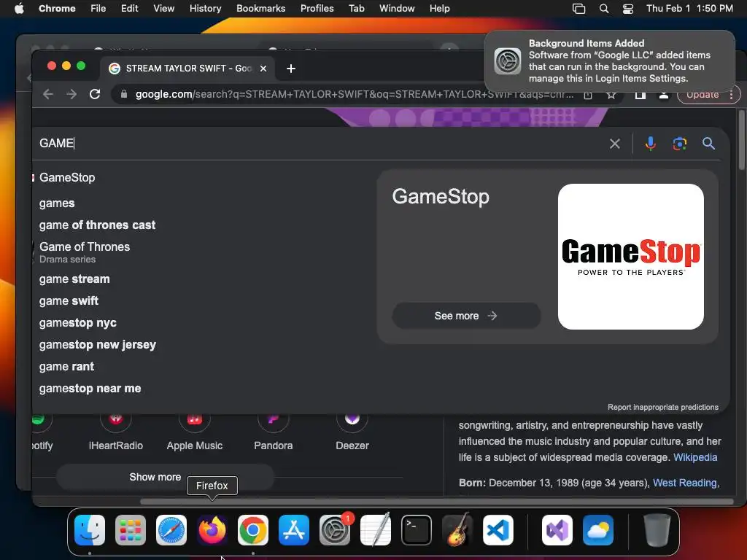Open Spotlight search in the menu bar
The height and width of the screenshot is (560, 747).
603,9
